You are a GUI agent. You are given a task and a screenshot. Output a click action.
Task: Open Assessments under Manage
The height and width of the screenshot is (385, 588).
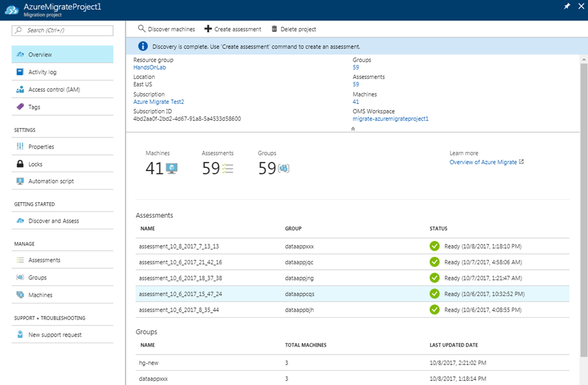[62, 260]
